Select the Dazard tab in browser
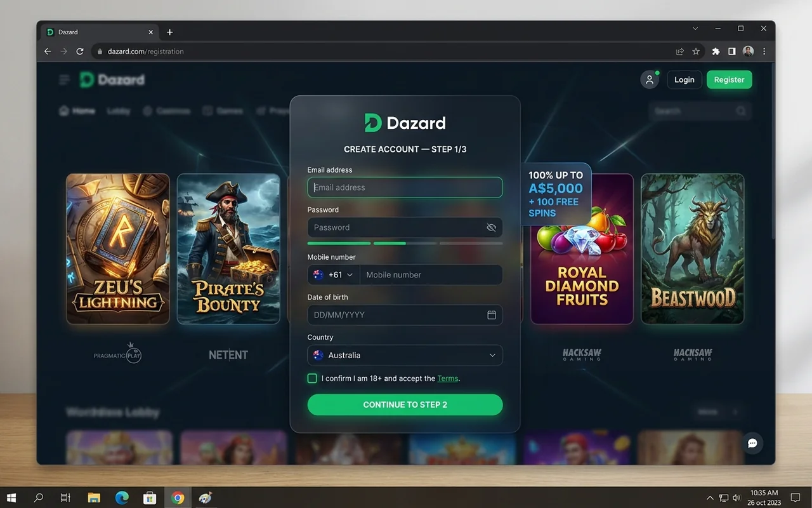 pyautogui.click(x=100, y=32)
